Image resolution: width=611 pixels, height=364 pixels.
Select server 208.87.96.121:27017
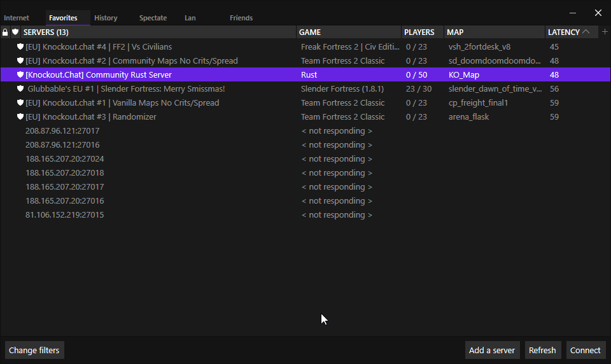coord(305,131)
